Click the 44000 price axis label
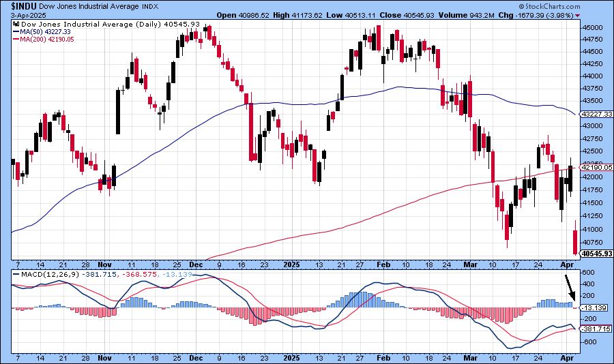Image resolution: width=614 pixels, height=364 pixels. pos(592,76)
